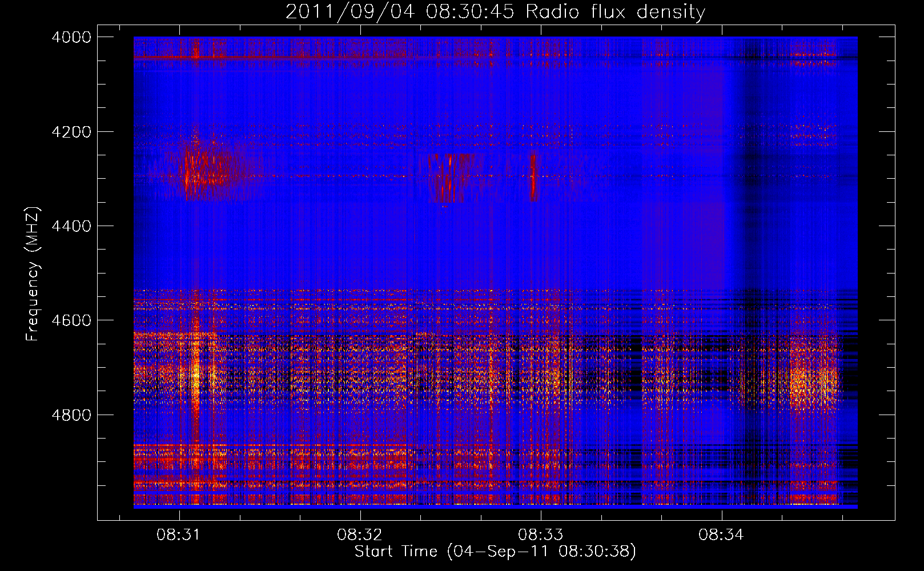Click the 08:34 time tick label
Screen dimensions: 924x571
[x=721, y=534]
